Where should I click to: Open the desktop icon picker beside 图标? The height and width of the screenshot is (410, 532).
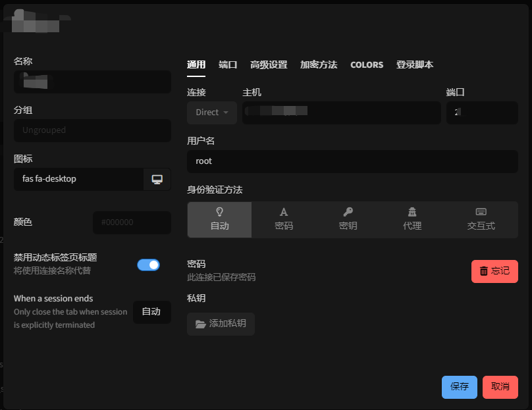pos(157,178)
